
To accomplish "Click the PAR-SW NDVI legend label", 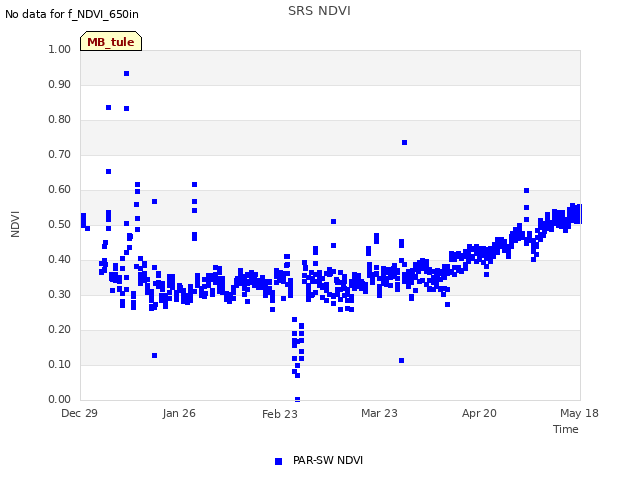I will coord(328,460).
